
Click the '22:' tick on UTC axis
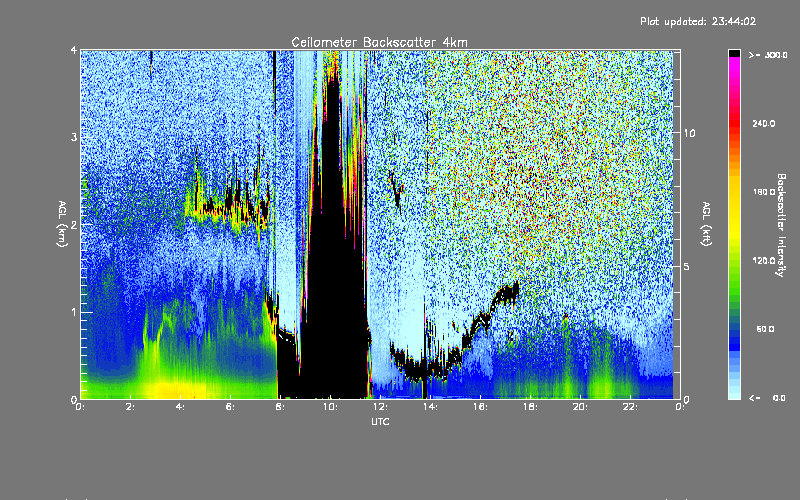pyautogui.click(x=630, y=407)
